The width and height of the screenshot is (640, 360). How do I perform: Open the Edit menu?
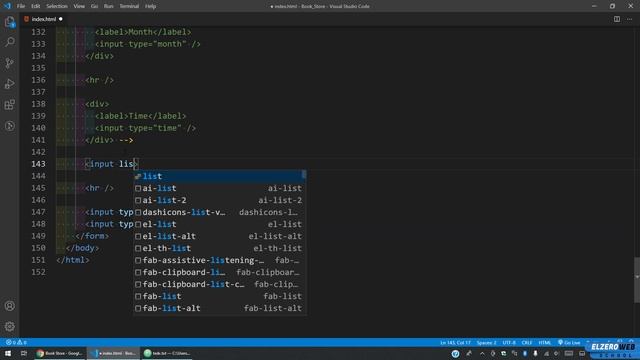[x=36, y=6]
